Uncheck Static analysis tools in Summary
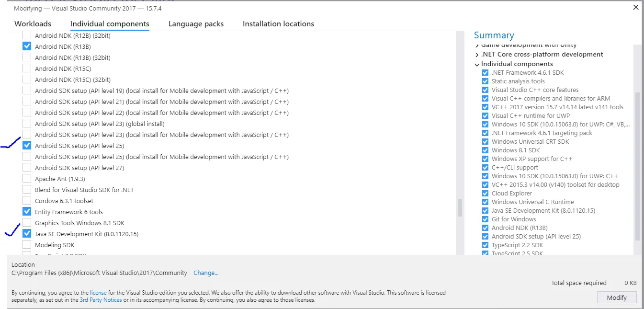Image resolution: width=644 pixels, height=309 pixels. [x=485, y=81]
